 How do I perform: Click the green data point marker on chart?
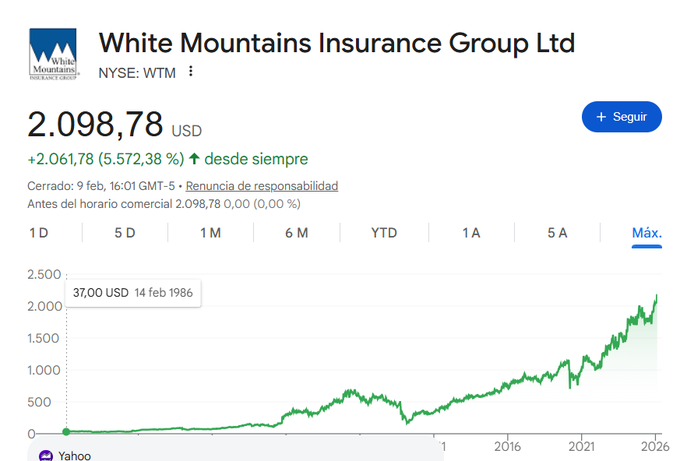pos(66,432)
